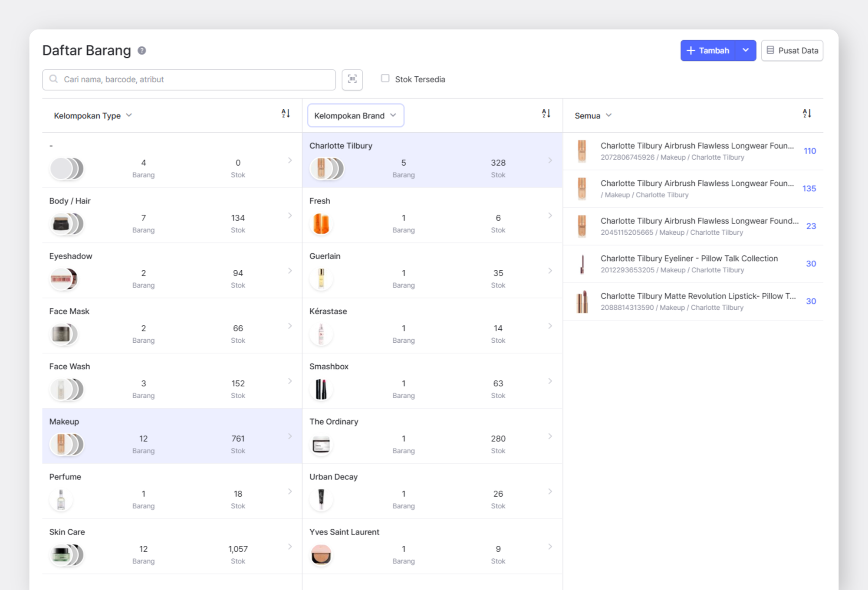Open the Urban Decay brand chevron

(550, 492)
